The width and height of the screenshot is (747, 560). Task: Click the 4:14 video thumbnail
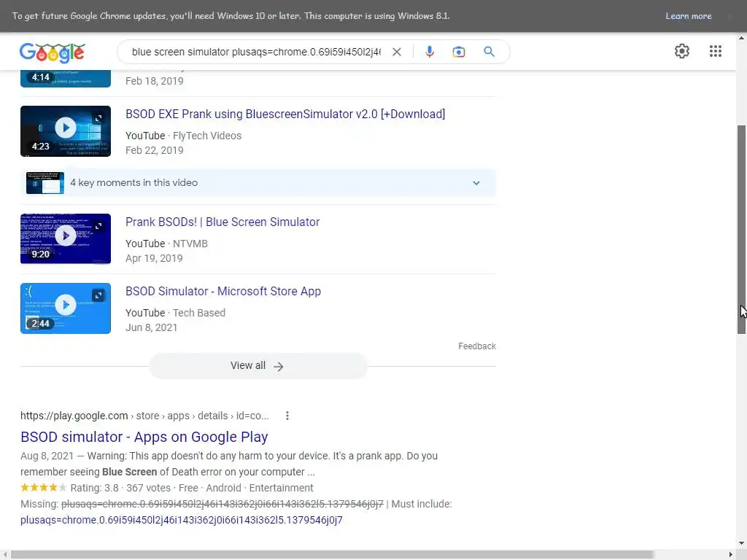point(65,79)
